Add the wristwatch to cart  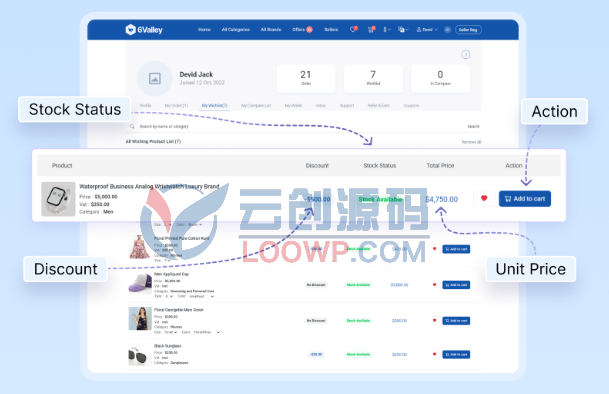coord(525,199)
